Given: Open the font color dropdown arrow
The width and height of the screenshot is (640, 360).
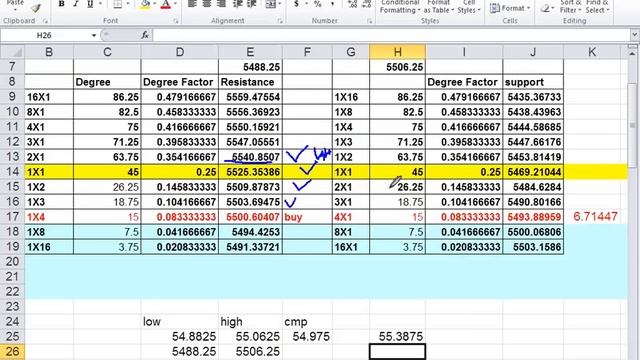Looking at the screenshot, I should 175,4.
